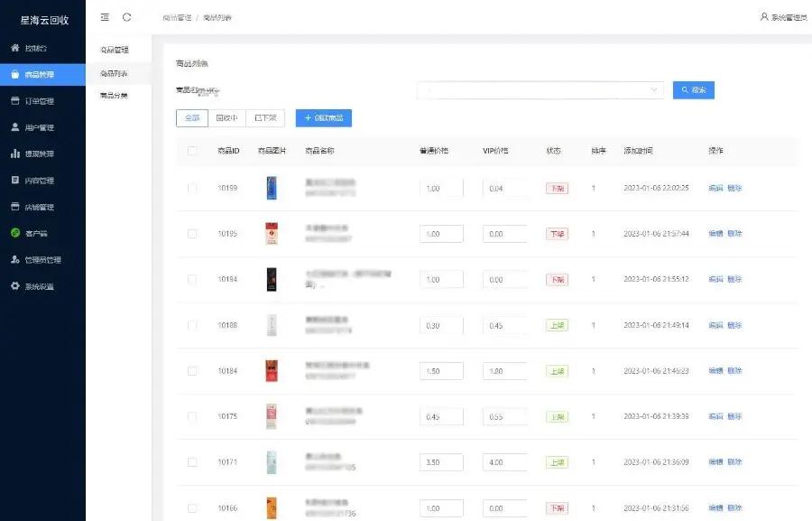Click 编辑 for product 10188

[x=715, y=325]
